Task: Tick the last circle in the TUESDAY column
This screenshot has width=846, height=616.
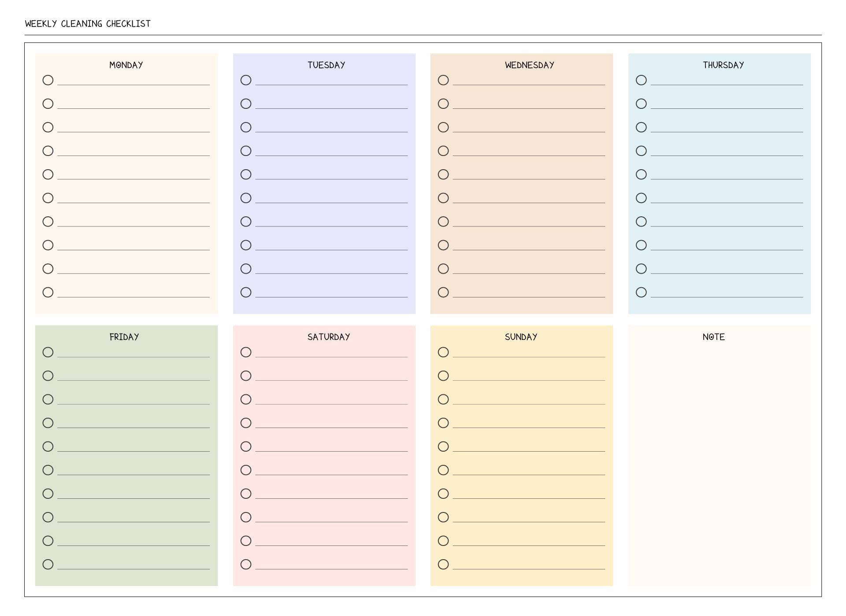Action: 246,293
